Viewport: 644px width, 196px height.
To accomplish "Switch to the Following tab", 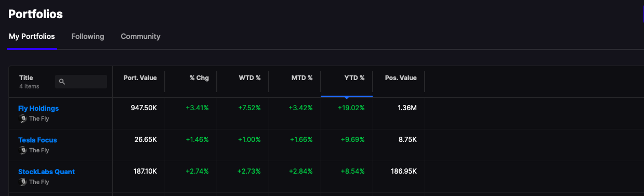I will [x=88, y=36].
